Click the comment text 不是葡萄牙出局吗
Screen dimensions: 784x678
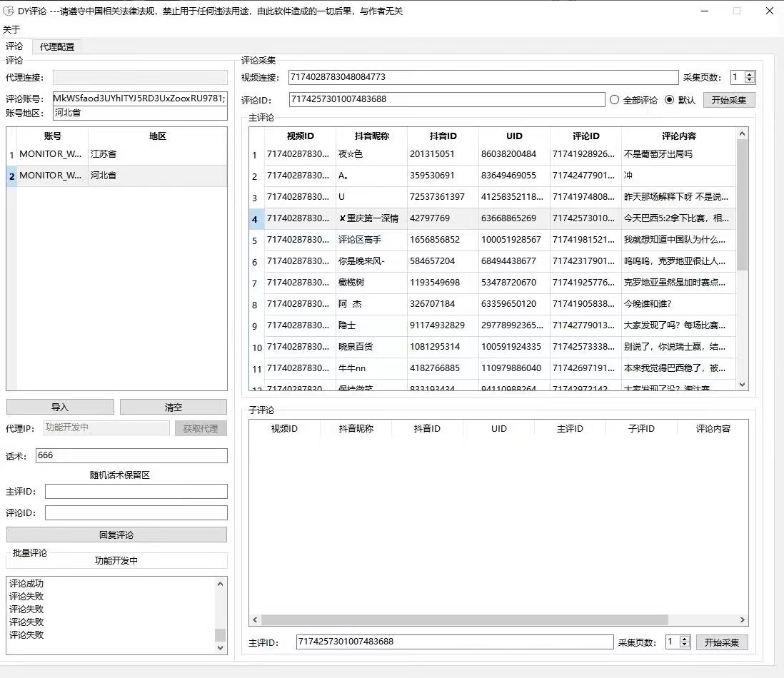coord(658,154)
